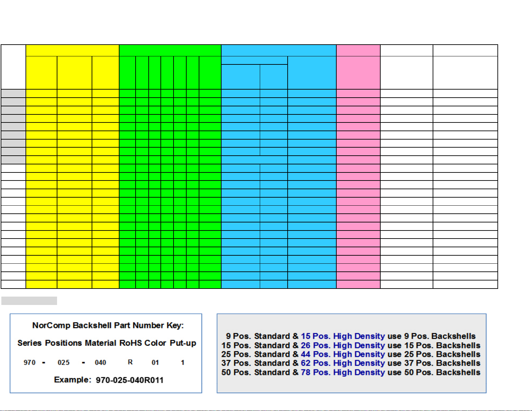Click '9 Pos. Standard' in the compatibility note
Image resolution: width=532 pixels, height=411 pixels.
tap(258, 336)
